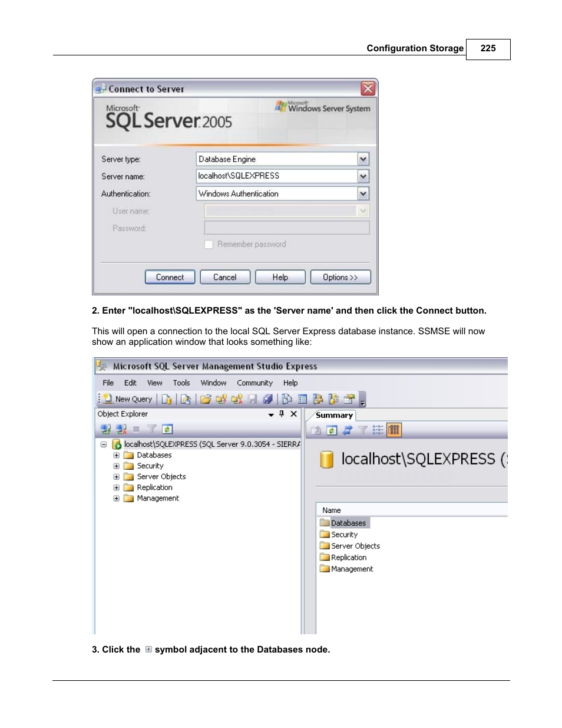Screen dimensions: 562x728
Task: Click Replication folder in Summary list
Action: 343,558
